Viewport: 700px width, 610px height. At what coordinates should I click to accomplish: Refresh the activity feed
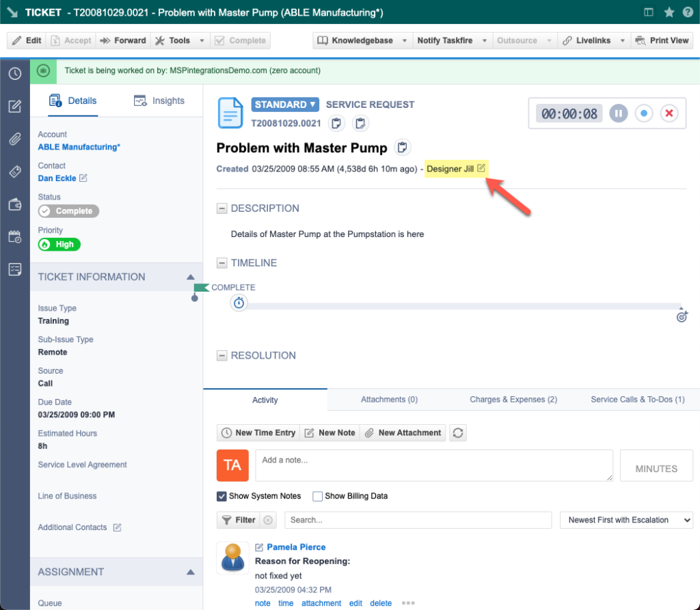(458, 432)
